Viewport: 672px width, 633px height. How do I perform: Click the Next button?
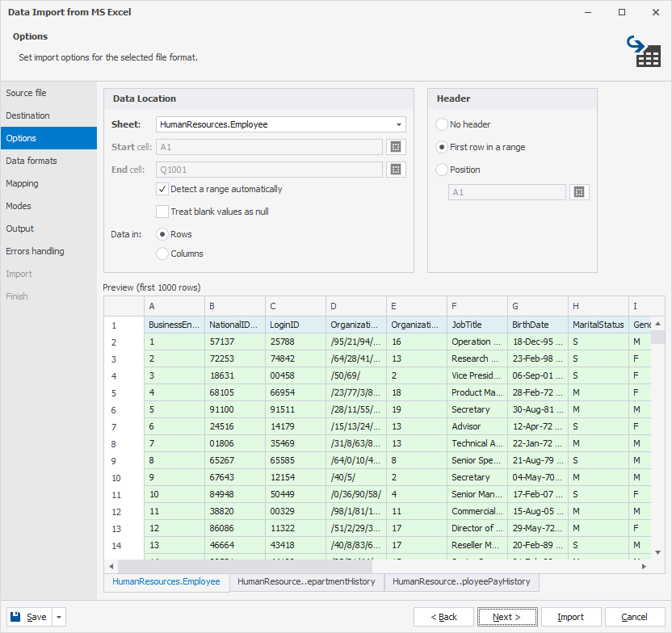tap(507, 617)
